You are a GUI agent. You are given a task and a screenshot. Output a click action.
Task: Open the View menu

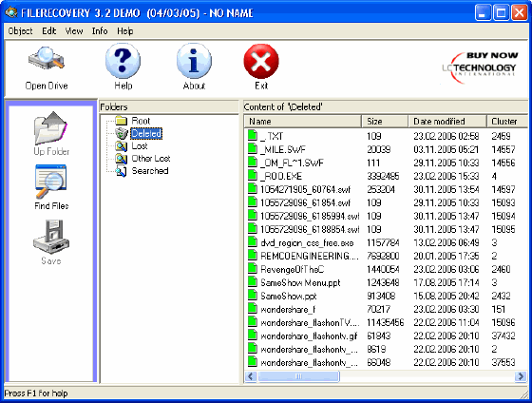coord(74,31)
